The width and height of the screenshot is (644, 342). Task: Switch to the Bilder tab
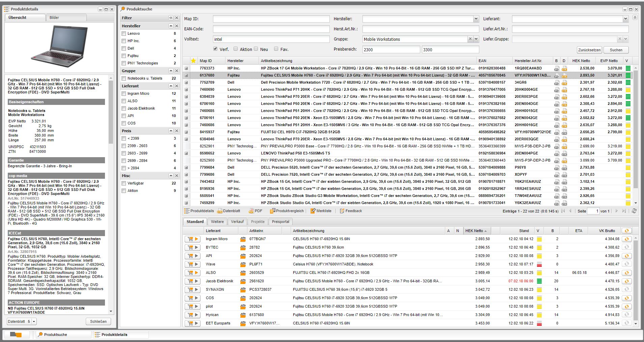click(66, 18)
